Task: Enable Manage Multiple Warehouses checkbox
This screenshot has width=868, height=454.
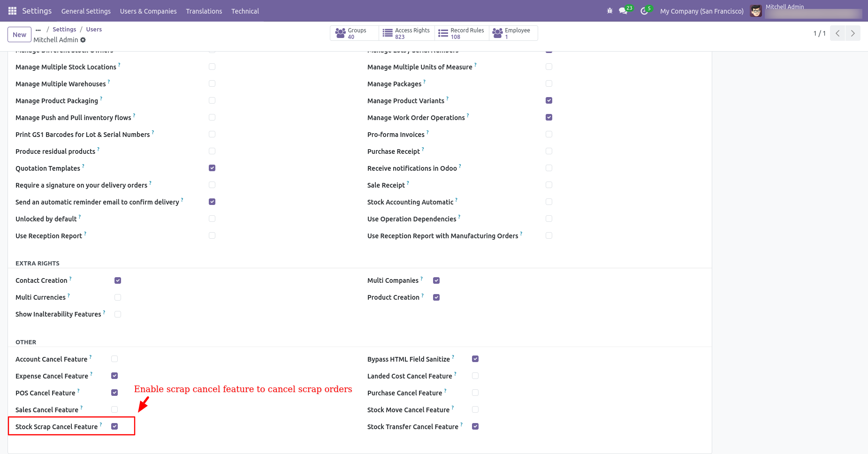Action: click(x=212, y=83)
